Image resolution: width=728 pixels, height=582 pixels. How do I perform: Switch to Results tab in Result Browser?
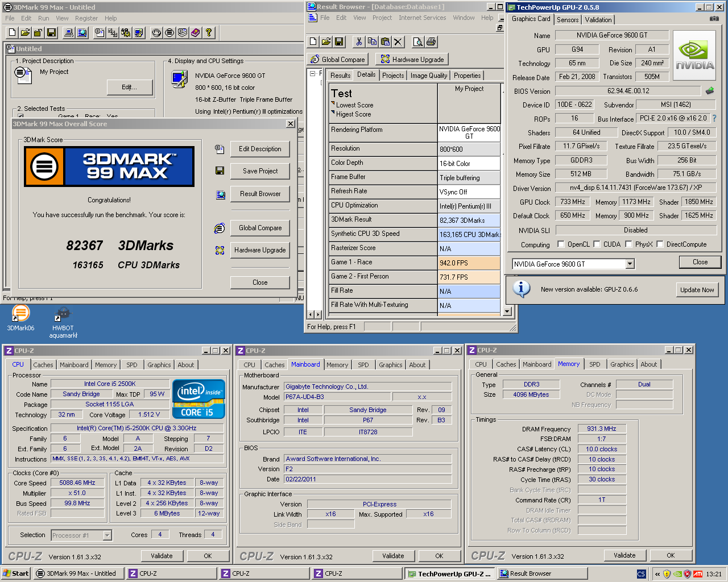pos(341,76)
